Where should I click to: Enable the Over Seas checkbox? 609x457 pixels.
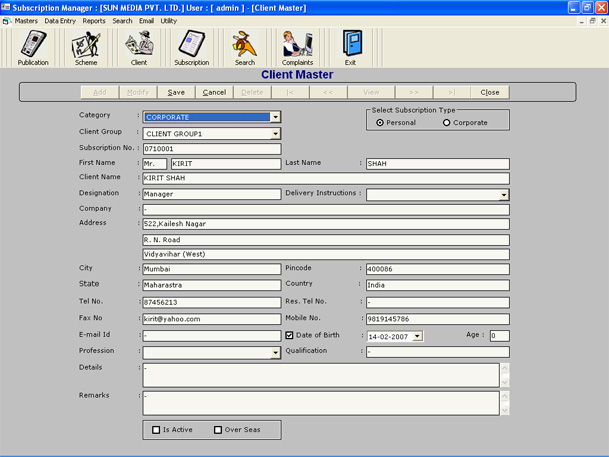point(218,430)
